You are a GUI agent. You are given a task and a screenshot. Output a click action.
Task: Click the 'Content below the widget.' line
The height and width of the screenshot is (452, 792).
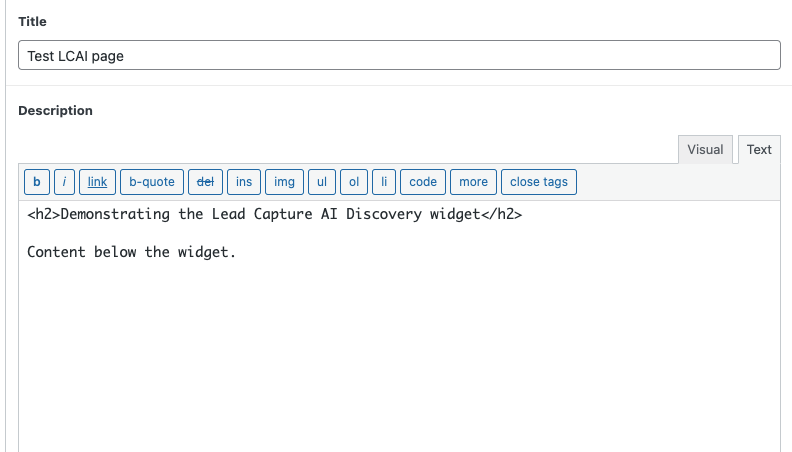tap(131, 252)
